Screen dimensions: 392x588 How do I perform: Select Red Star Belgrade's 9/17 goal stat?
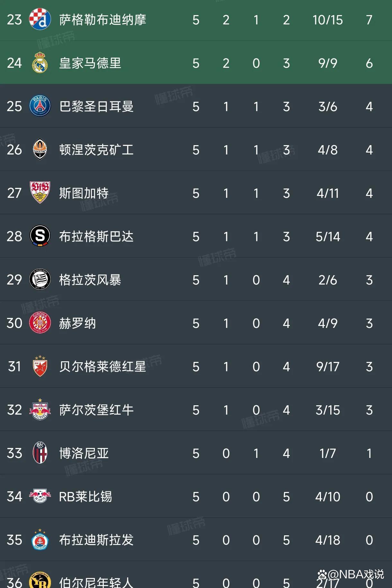click(328, 367)
